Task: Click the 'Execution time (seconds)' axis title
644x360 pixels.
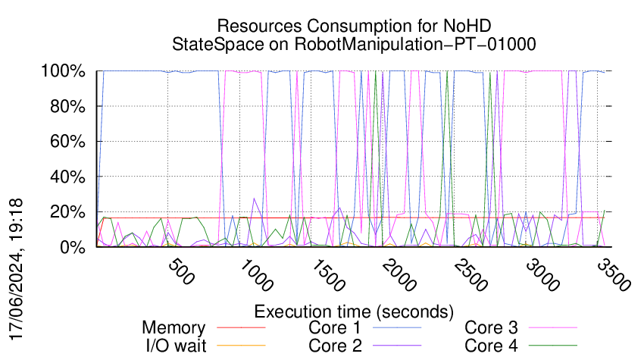Action: pos(354,312)
